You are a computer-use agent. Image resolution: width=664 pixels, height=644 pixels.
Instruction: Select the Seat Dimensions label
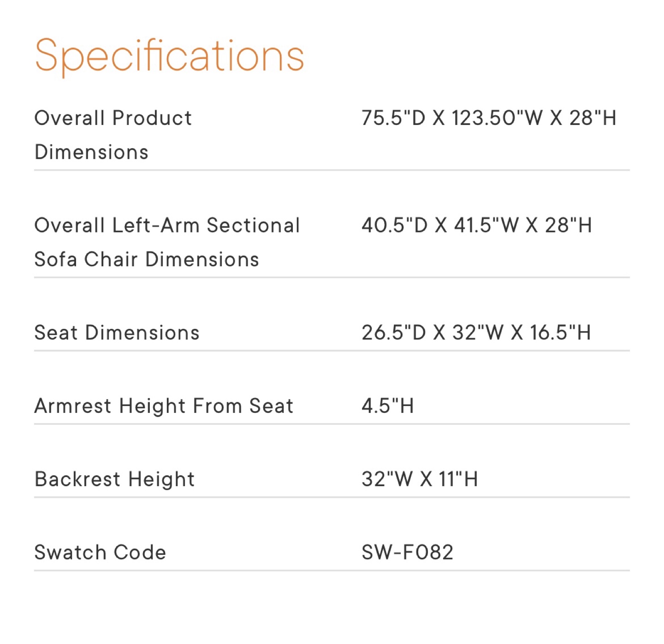click(117, 333)
